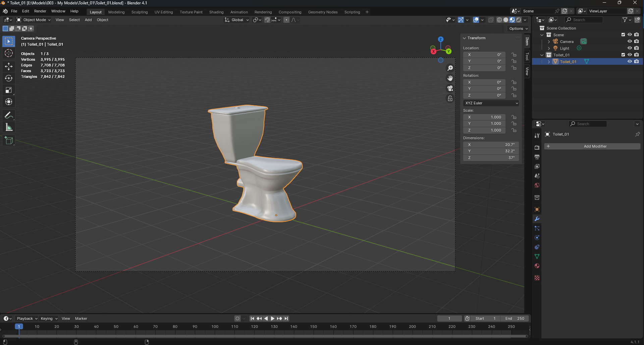Toggle camera view icon in viewport
The height and width of the screenshot is (345, 644).
click(x=450, y=88)
